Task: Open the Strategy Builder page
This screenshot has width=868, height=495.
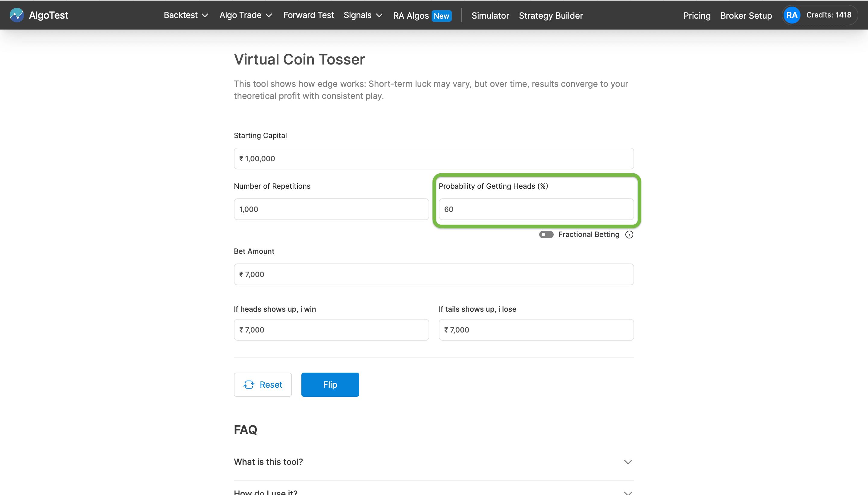Action: tap(550, 16)
